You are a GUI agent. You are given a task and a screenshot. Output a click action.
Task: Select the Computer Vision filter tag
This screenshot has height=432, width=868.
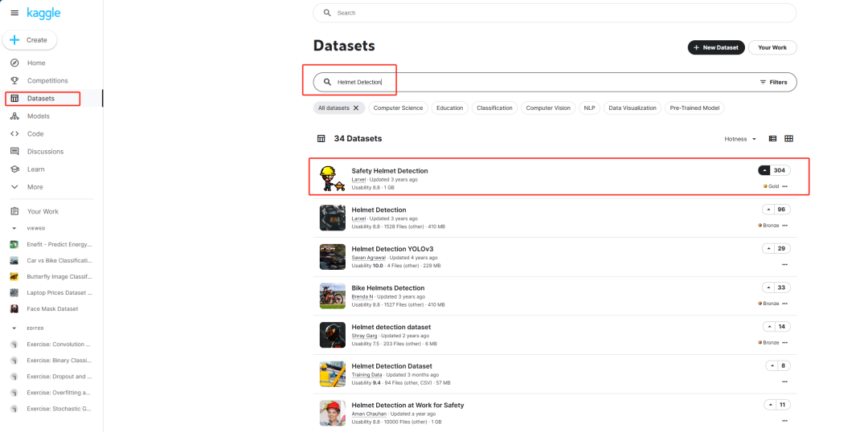pyautogui.click(x=548, y=108)
